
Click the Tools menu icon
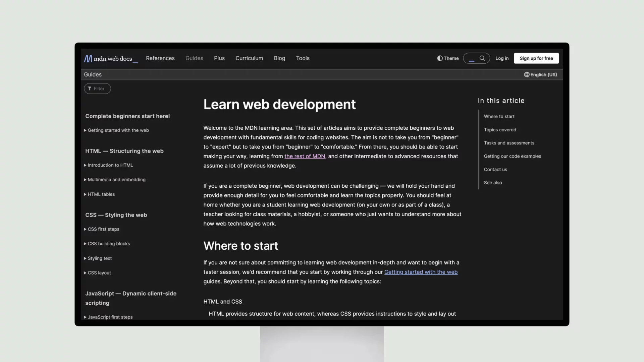pyautogui.click(x=302, y=58)
